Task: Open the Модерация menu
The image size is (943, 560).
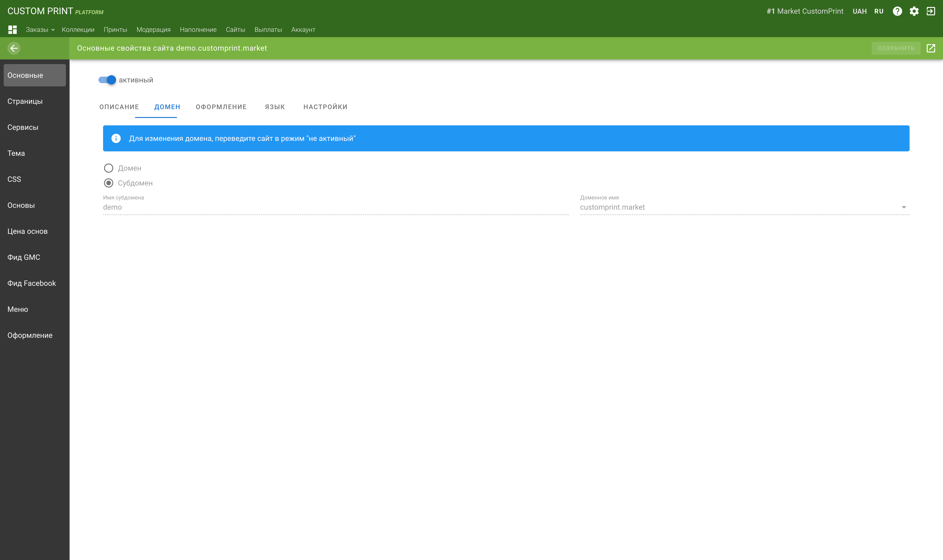Action: [x=153, y=29]
